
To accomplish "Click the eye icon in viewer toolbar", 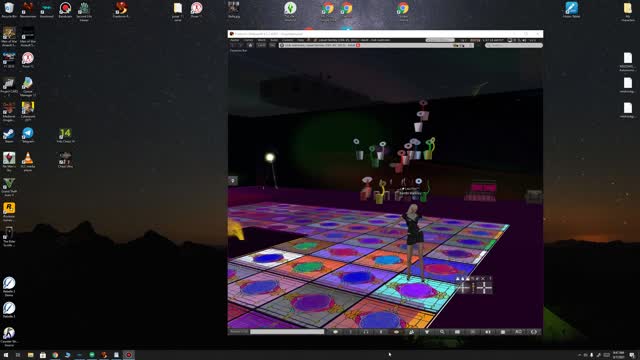I will (x=396, y=332).
